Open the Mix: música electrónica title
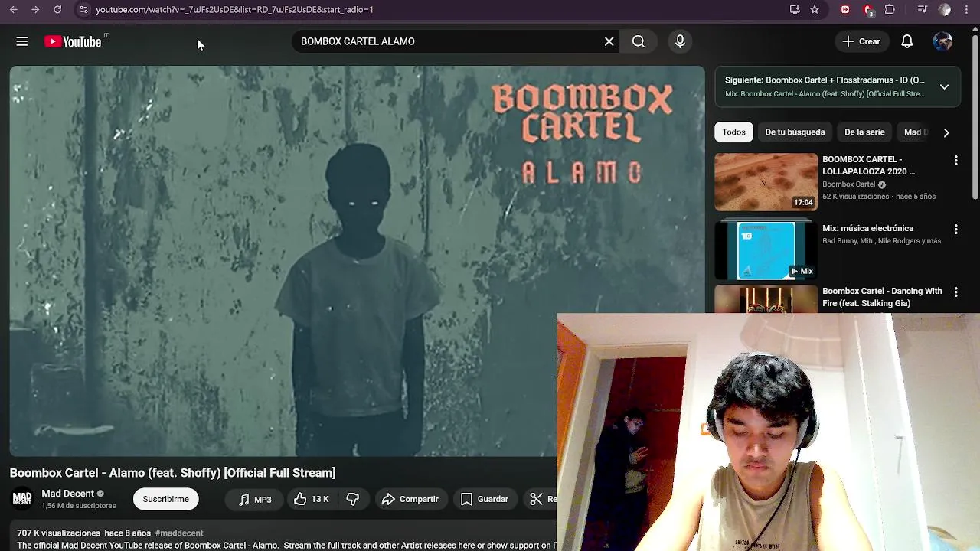This screenshot has height=551, width=980. (x=867, y=228)
